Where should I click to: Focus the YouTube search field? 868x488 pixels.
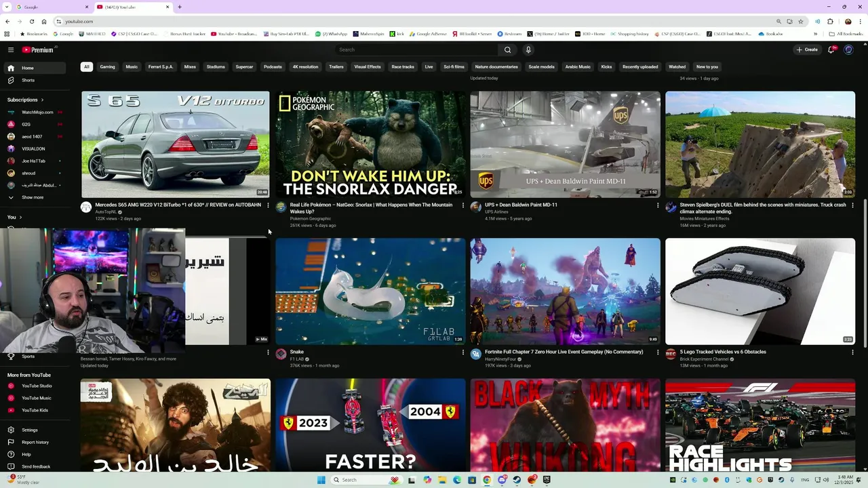(x=417, y=49)
